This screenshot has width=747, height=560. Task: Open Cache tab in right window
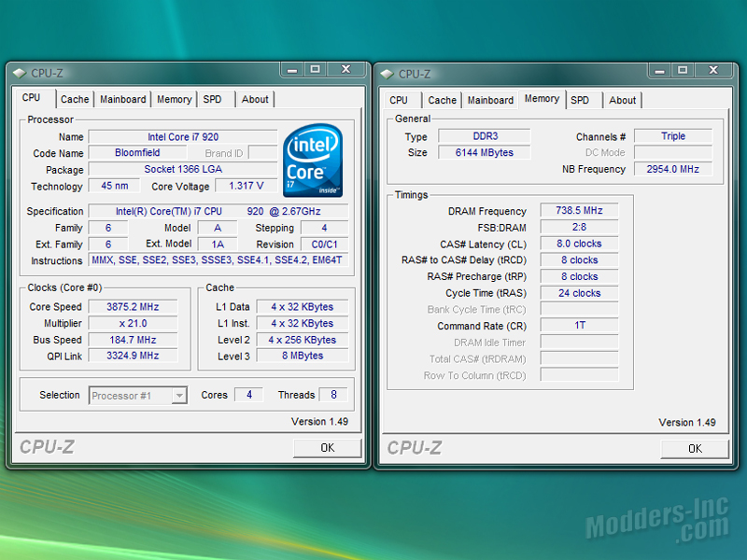click(442, 100)
